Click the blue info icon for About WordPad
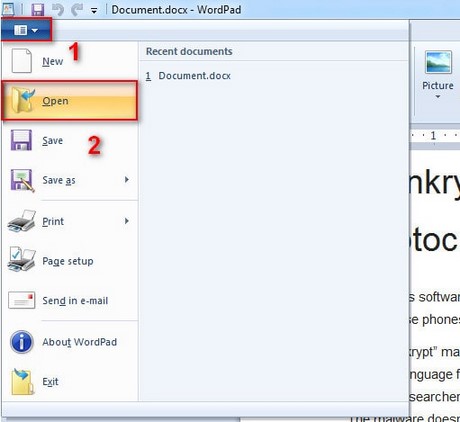The image size is (460, 422). (x=21, y=342)
